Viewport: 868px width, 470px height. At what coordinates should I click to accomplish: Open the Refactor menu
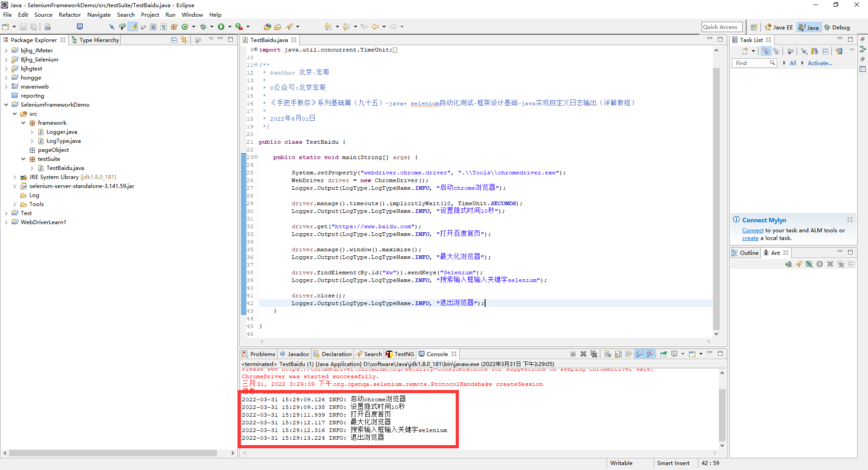click(70, 14)
